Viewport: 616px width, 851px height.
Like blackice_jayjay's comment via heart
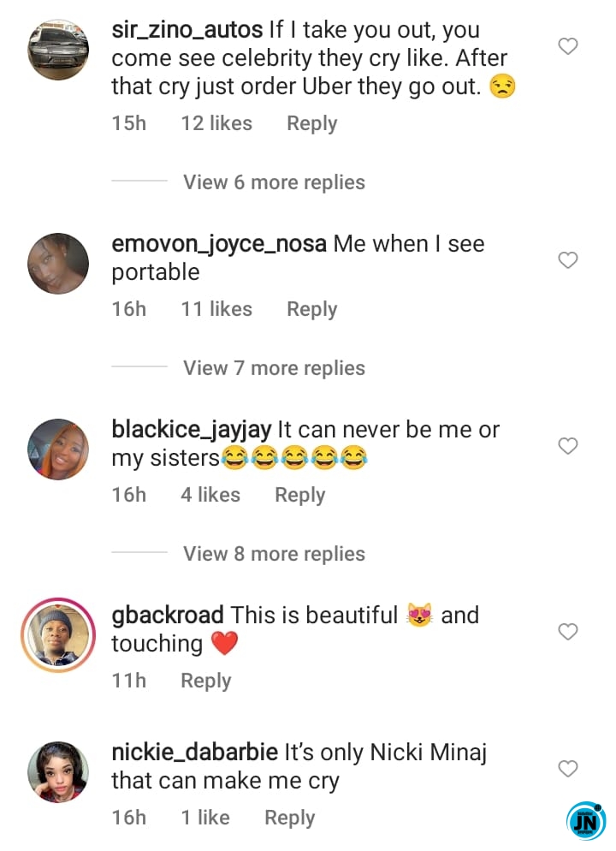(x=568, y=445)
